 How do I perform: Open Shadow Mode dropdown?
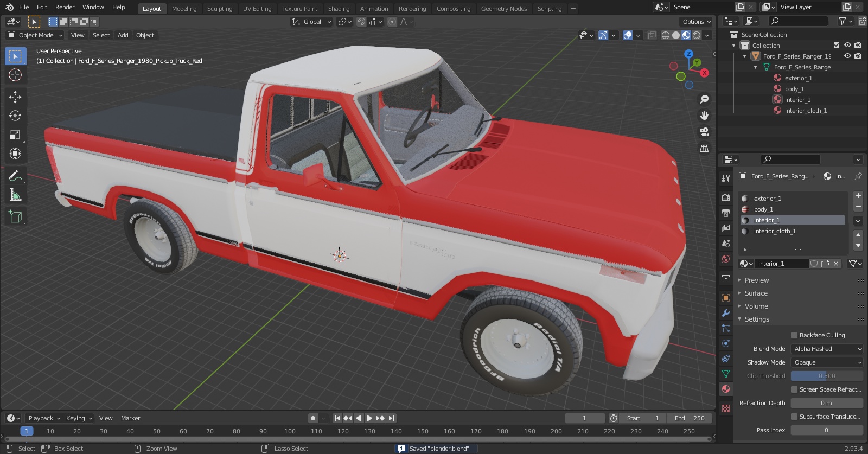pyautogui.click(x=827, y=362)
